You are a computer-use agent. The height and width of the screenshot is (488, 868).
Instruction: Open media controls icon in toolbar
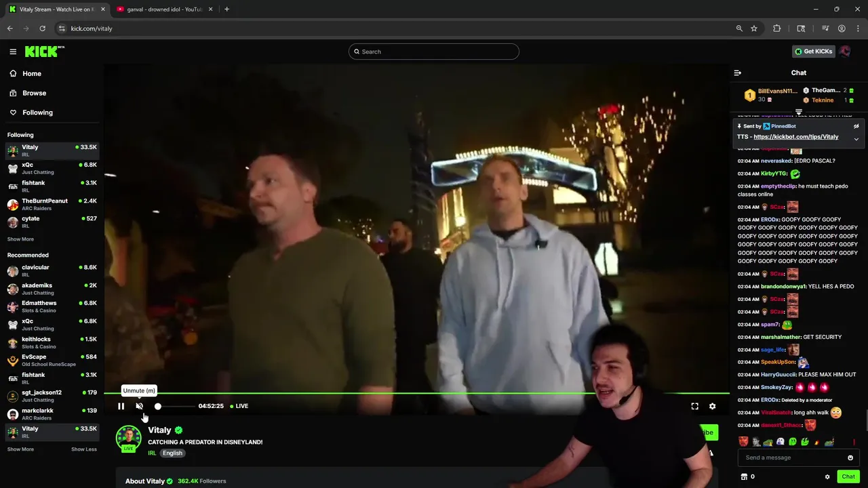pos(825,28)
